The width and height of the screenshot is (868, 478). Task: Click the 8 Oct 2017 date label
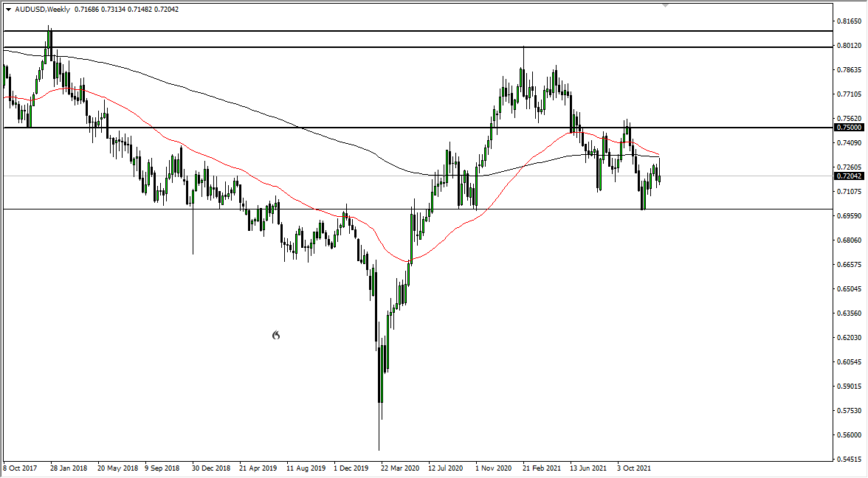coord(20,468)
